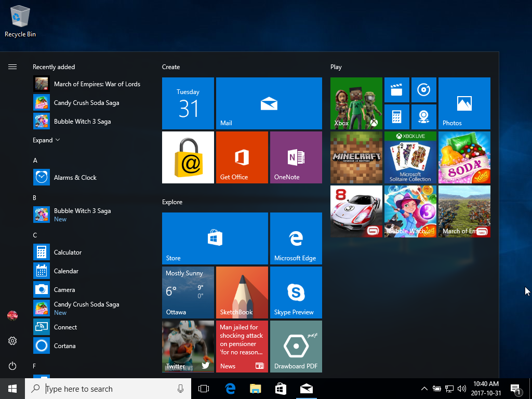The width and height of the screenshot is (532, 399).
Task: Launch the Drawboard PDF tile
Action: [x=296, y=347]
